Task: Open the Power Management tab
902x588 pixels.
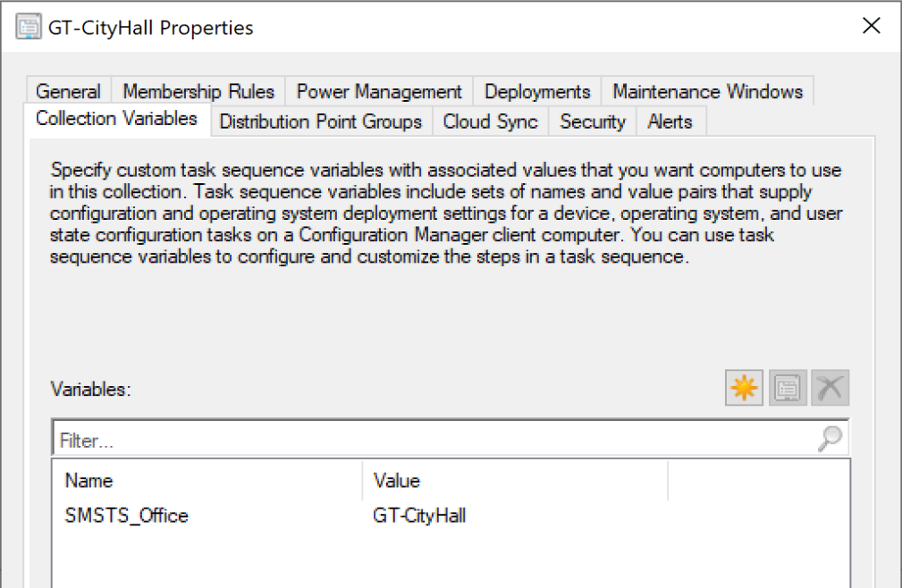Action: [x=379, y=92]
